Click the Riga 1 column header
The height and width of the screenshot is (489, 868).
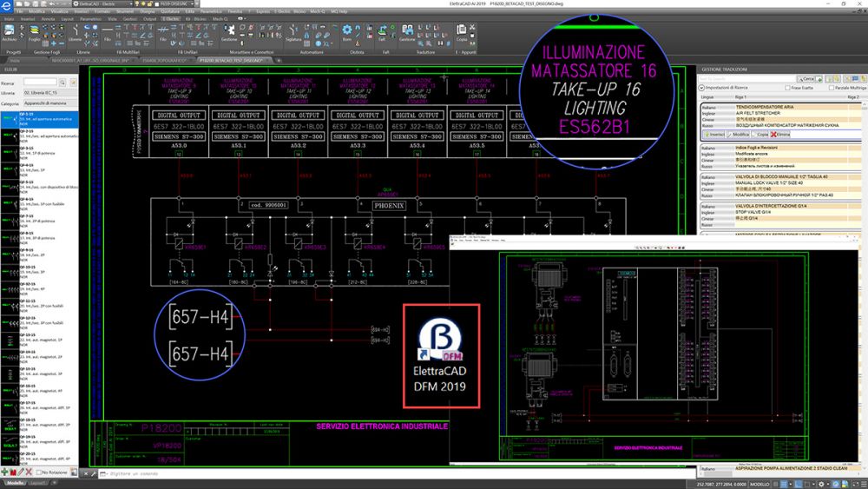click(x=740, y=97)
